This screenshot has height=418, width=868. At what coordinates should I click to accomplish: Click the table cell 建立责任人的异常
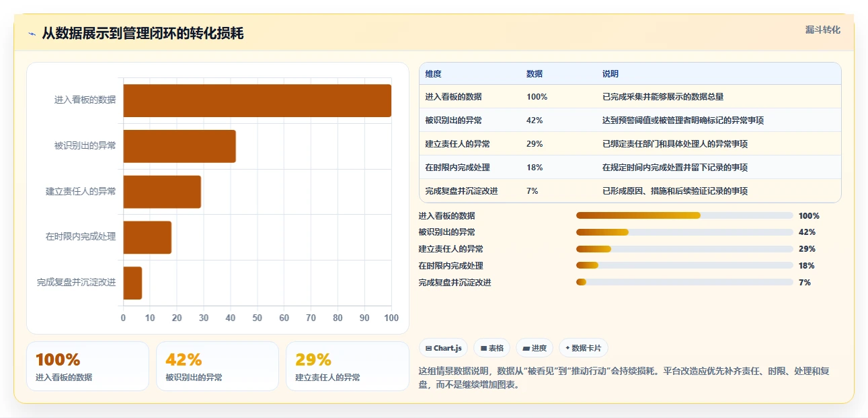[x=457, y=144]
